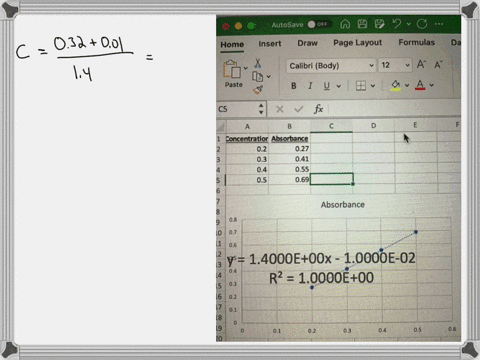Switch to the Insert ribbon tab

tap(270, 44)
